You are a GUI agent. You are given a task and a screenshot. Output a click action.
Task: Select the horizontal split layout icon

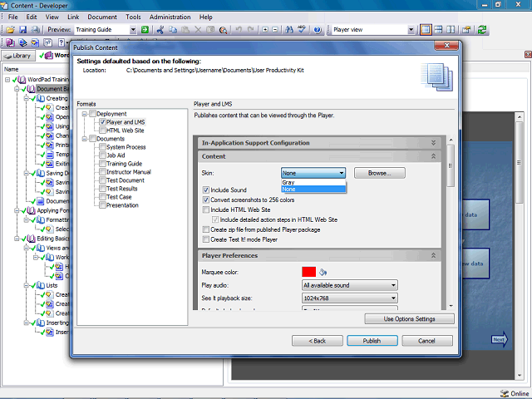coord(438,30)
